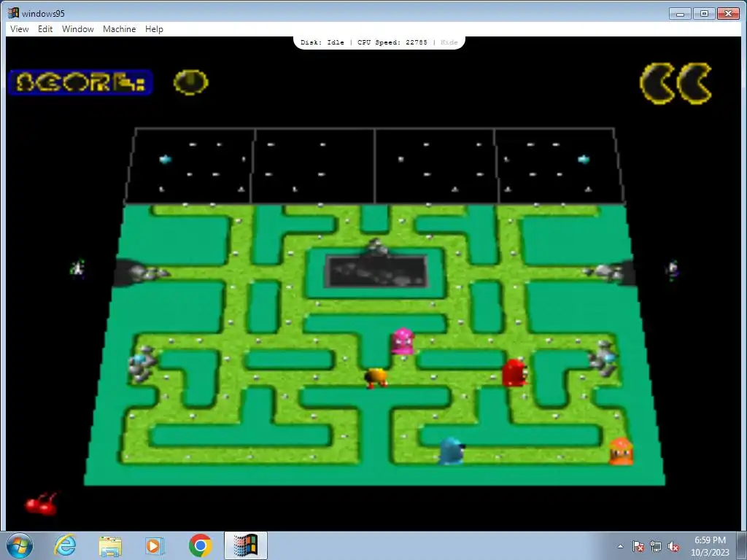Click the pink ghost in the maze
The width and height of the screenshot is (747, 560).
(x=403, y=341)
